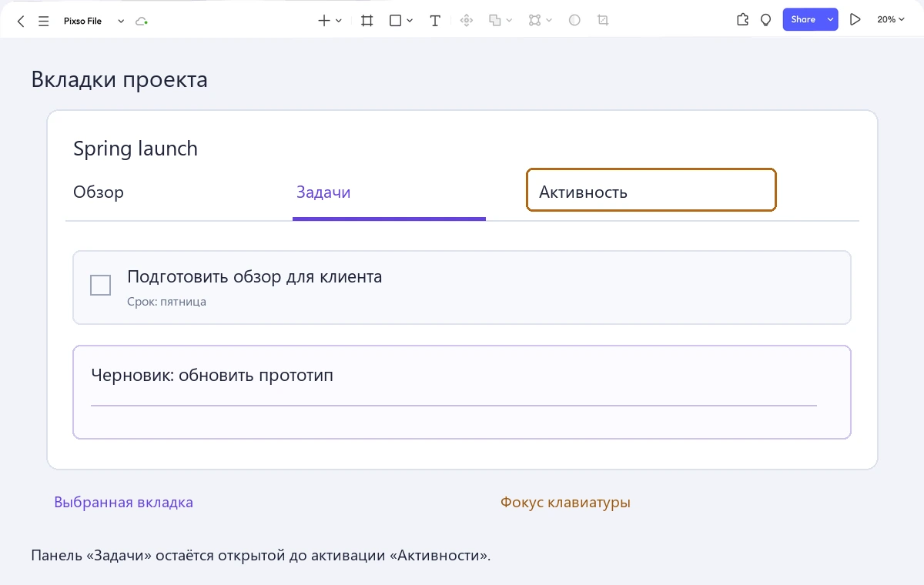Check the cloud sync status icon
924x585 pixels.
click(141, 21)
